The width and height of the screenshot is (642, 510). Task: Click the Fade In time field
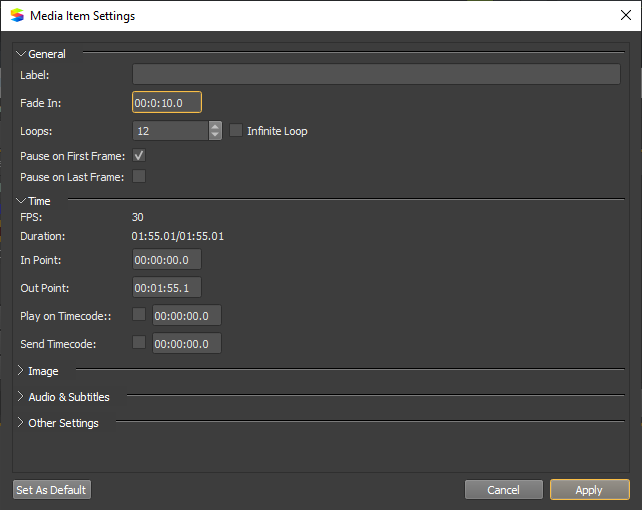click(167, 102)
